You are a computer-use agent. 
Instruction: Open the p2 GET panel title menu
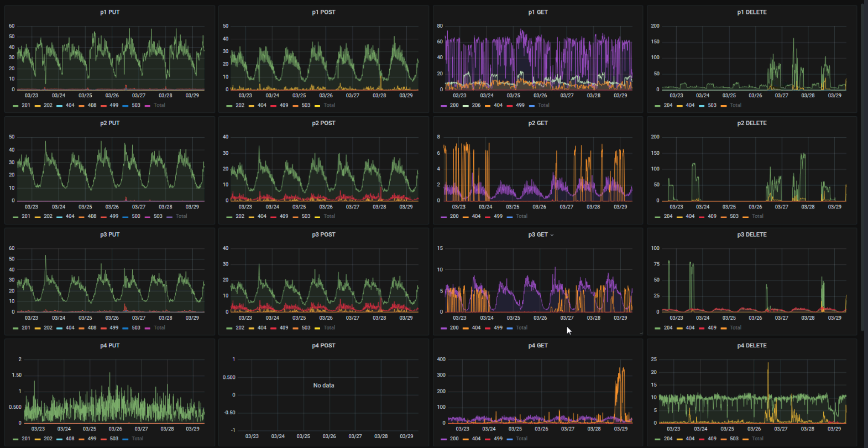(x=538, y=123)
